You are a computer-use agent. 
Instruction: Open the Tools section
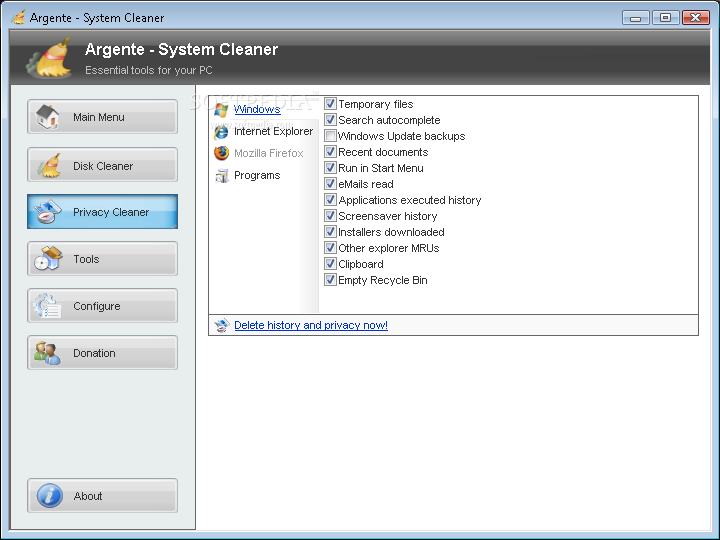click(x=102, y=259)
